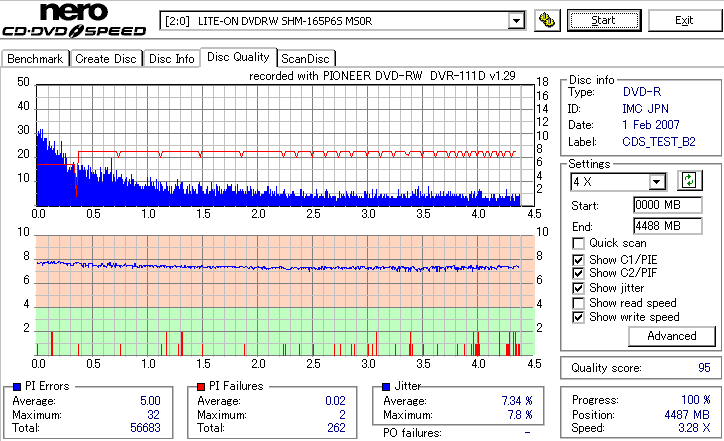Click PI Errors total 56683
The width and height of the screenshot is (724, 441).
[145, 428]
